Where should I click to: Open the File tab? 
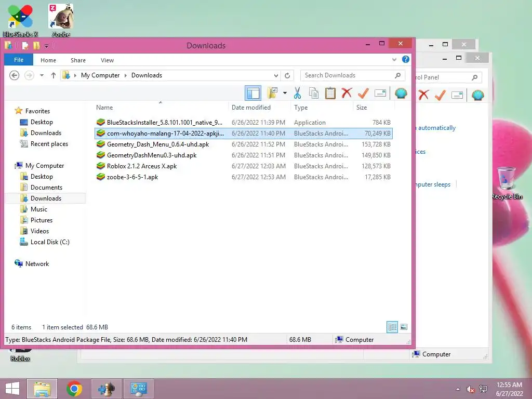click(19, 60)
